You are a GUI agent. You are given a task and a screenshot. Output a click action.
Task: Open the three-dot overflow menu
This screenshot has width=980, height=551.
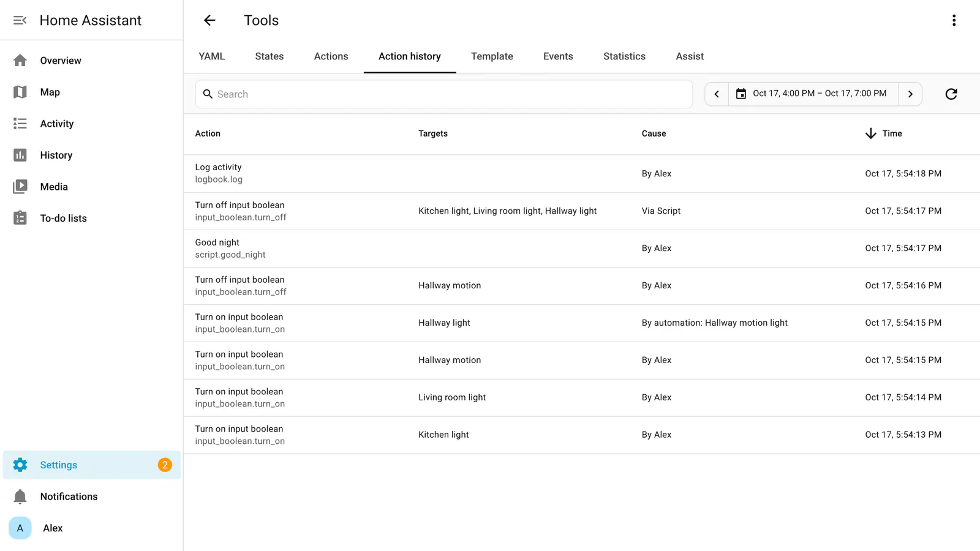pos(954,20)
